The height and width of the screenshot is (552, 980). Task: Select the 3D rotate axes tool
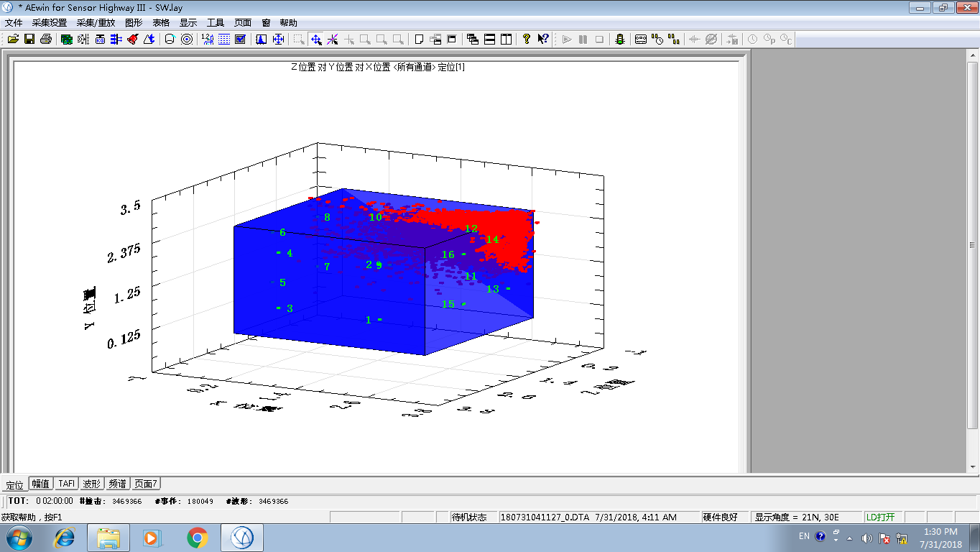pos(333,39)
